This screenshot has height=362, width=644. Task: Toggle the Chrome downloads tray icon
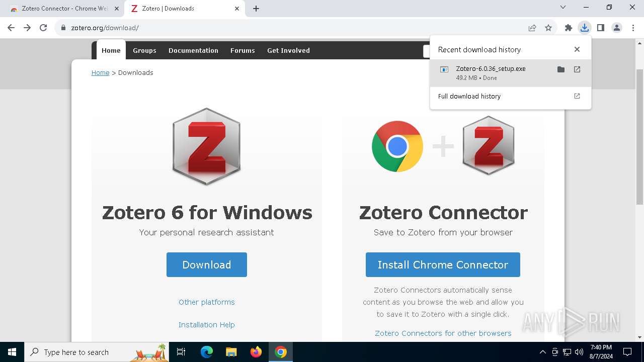coord(585,28)
